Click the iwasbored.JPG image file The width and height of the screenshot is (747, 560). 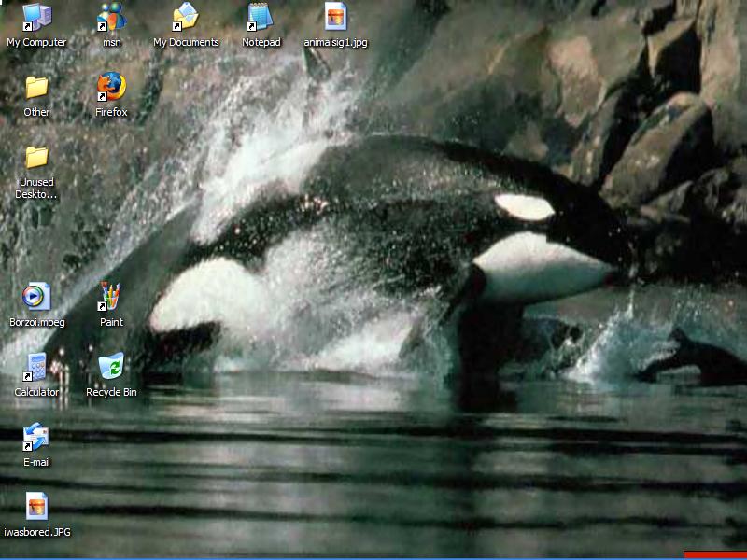(36, 507)
